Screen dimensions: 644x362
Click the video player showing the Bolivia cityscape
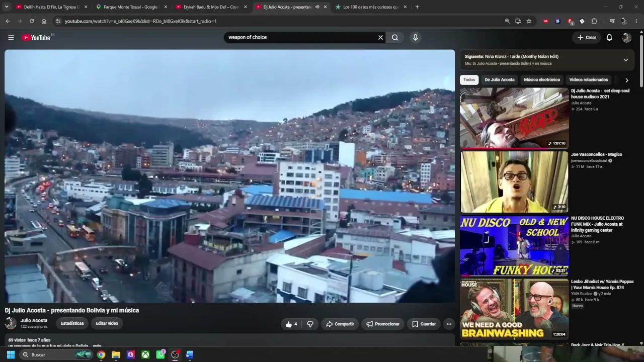click(229, 176)
